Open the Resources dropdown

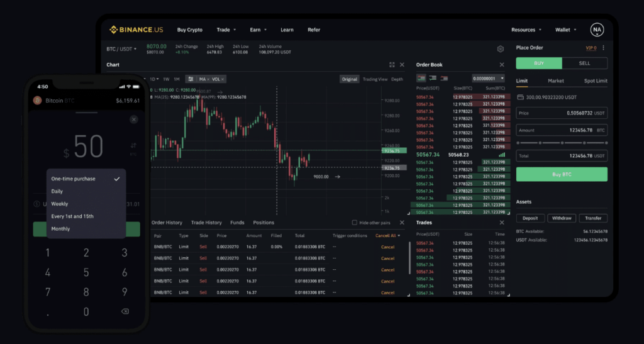click(x=526, y=30)
